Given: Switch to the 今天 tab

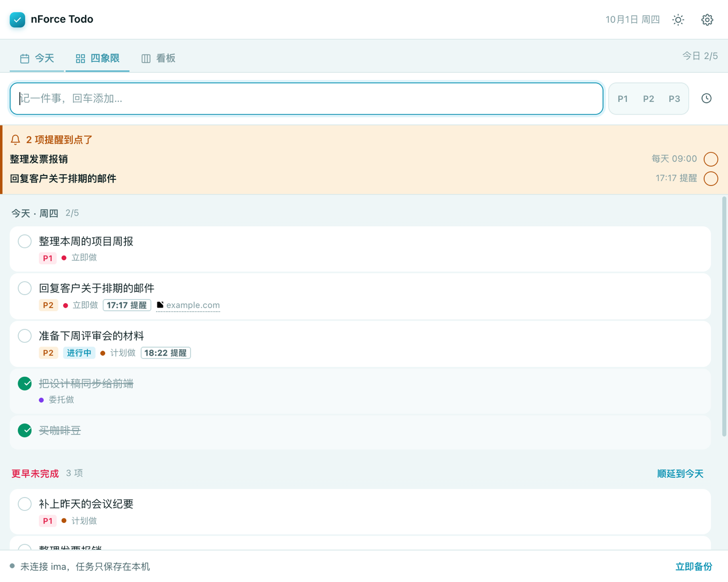Looking at the screenshot, I should pos(37,58).
